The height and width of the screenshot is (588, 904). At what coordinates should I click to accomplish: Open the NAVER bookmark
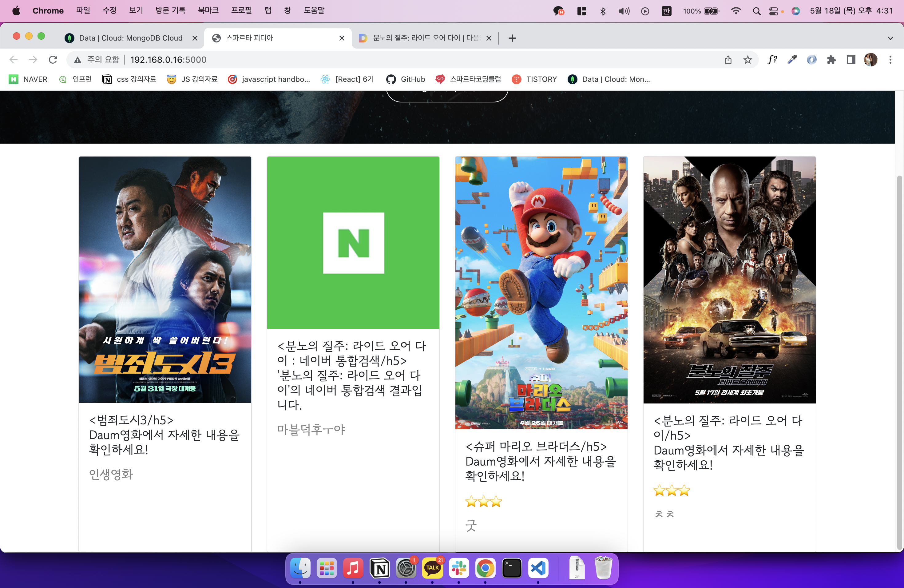(29, 79)
